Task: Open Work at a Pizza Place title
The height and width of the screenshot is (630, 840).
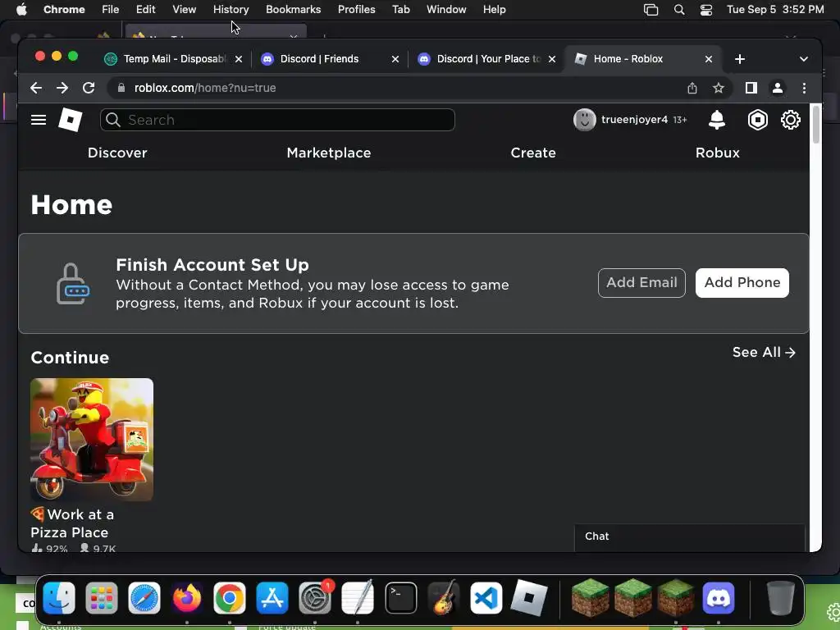Action: pyautogui.click(x=72, y=523)
